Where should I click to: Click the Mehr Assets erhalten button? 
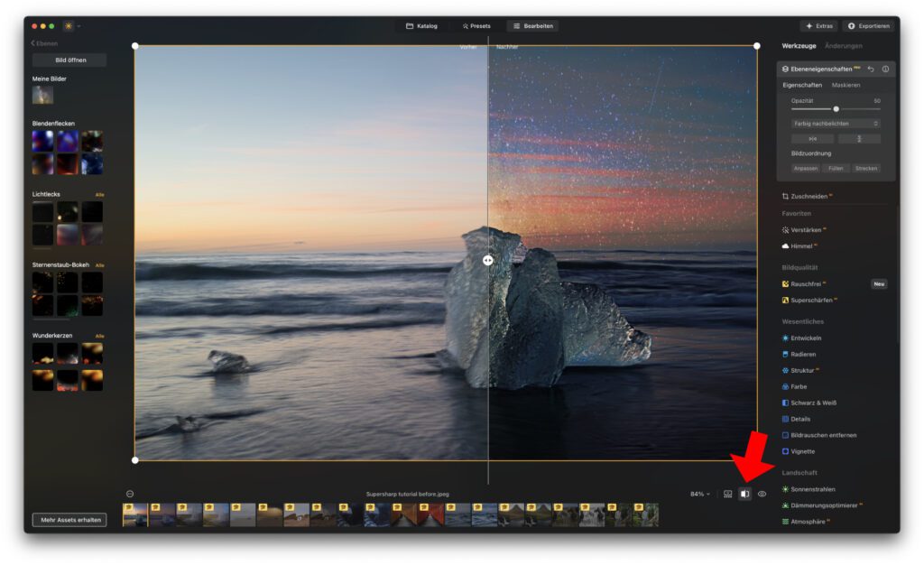[x=69, y=520]
